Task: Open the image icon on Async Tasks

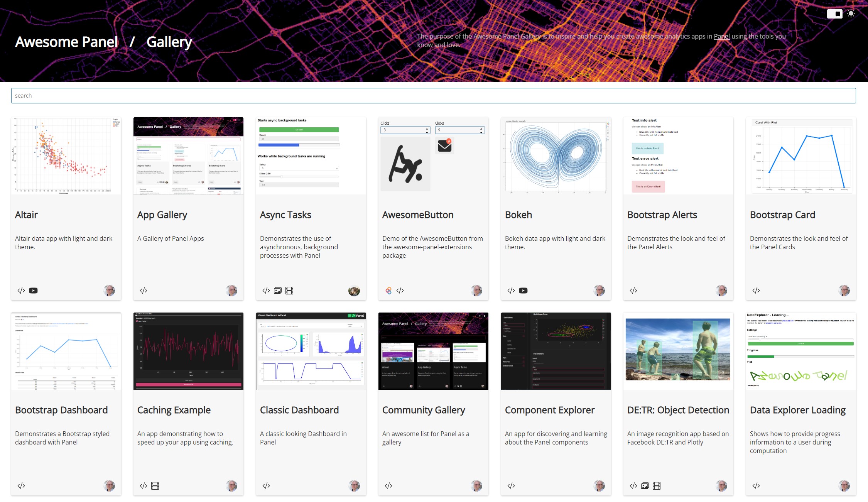Action: 277,291
